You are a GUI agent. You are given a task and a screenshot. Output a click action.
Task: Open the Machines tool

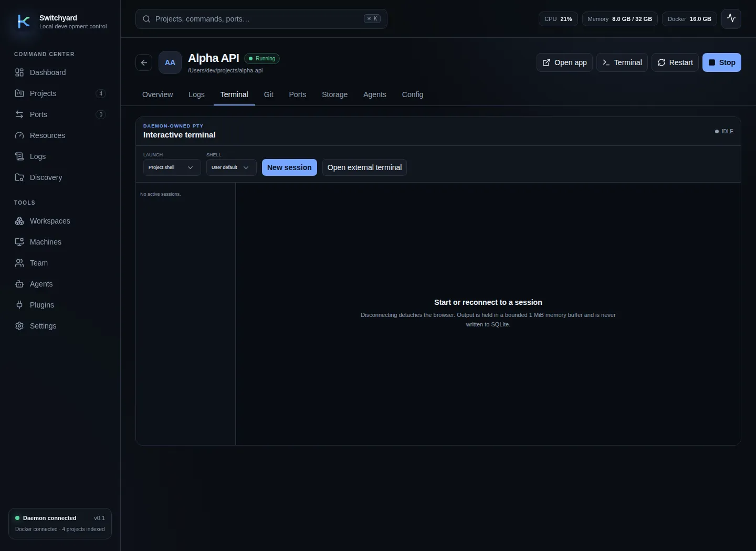point(60,242)
